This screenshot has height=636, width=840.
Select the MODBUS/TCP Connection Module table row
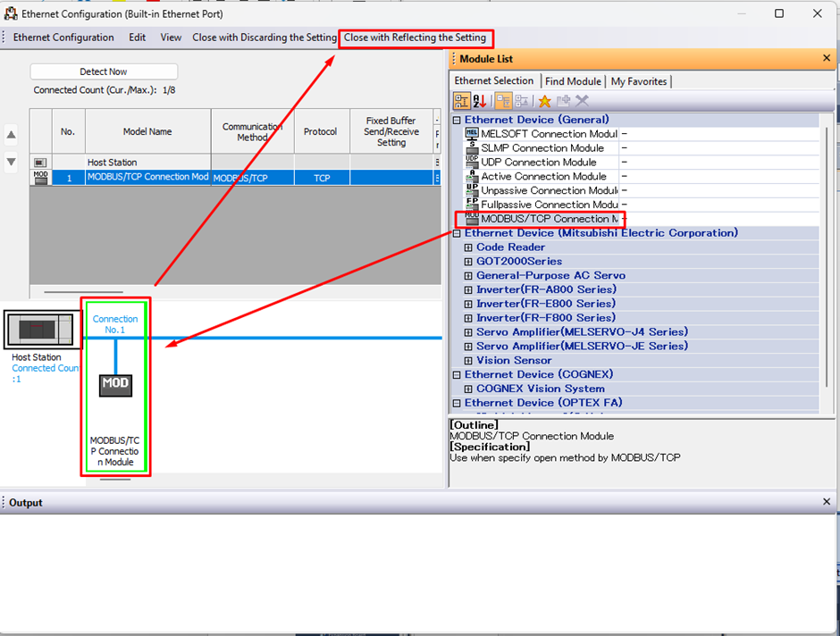[147, 178]
